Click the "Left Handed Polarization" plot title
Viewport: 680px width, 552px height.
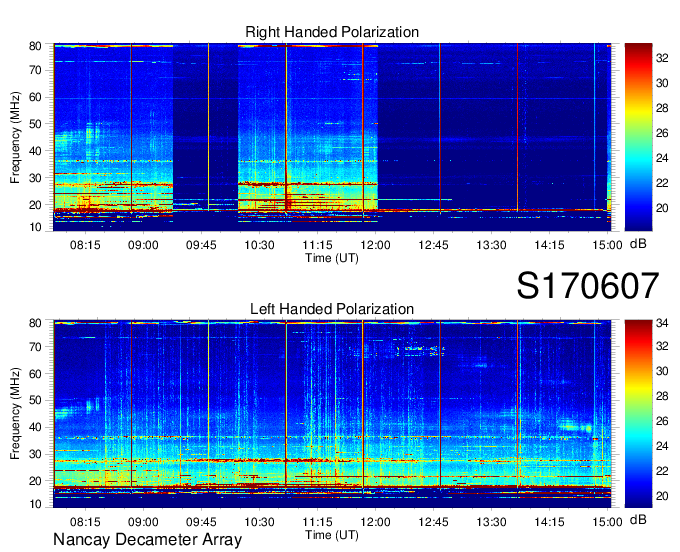(332, 309)
